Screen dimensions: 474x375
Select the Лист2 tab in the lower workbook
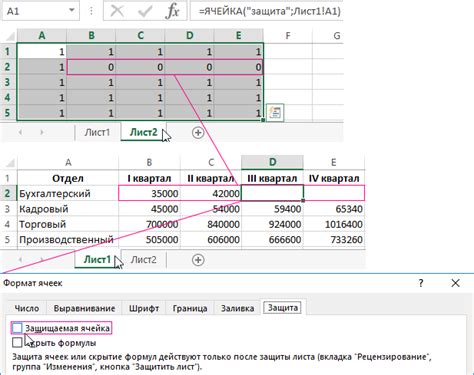coord(143,260)
